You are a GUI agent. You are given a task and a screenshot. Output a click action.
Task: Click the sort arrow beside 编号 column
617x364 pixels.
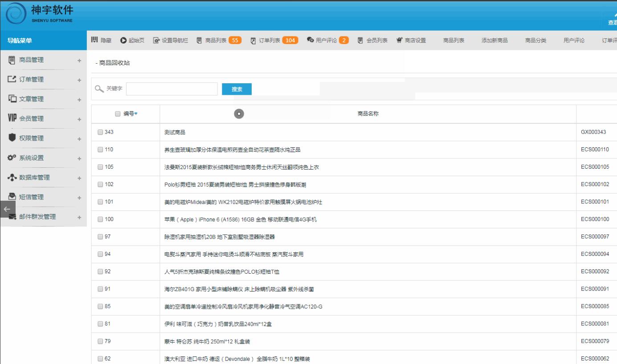click(136, 114)
